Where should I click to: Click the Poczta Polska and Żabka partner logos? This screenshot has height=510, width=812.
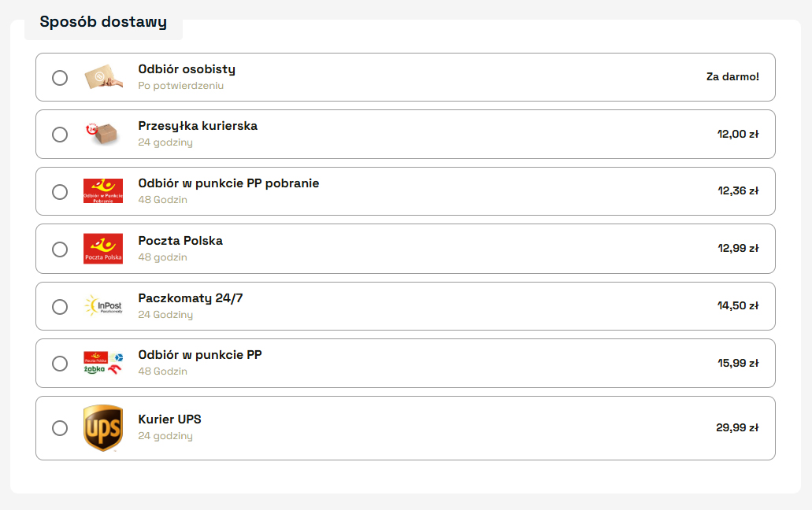103,363
